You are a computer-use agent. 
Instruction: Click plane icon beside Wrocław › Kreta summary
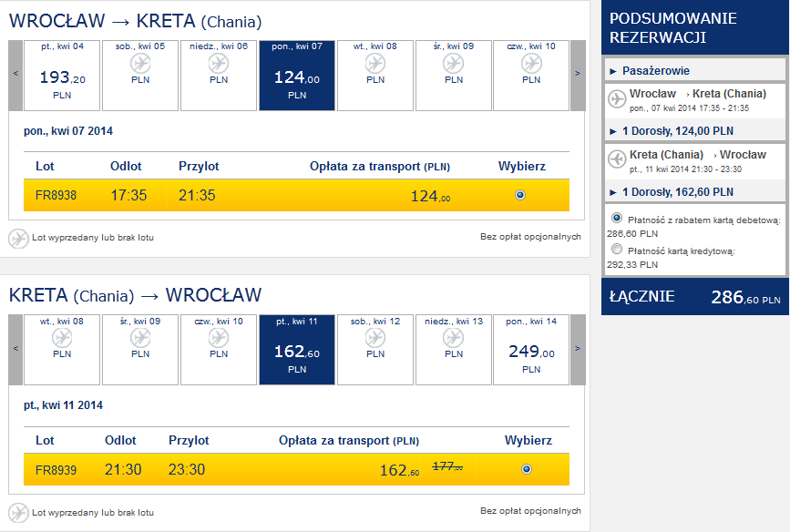click(x=617, y=98)
